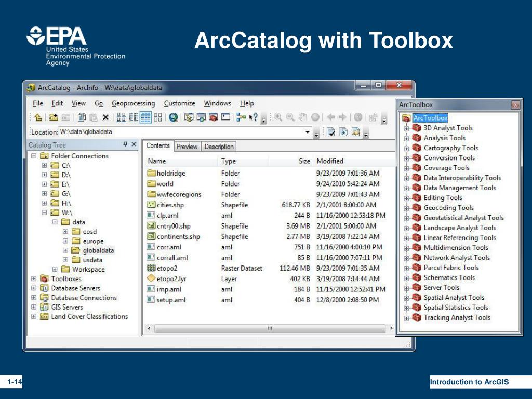Click the Metadata Properties toolbar icon
The height and width of the screenshot is (399, 532).
(x=355, y=132)
